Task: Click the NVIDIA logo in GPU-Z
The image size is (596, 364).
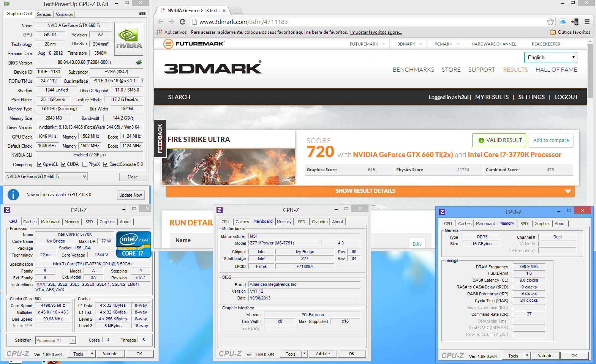Action: tap(129, 39)
